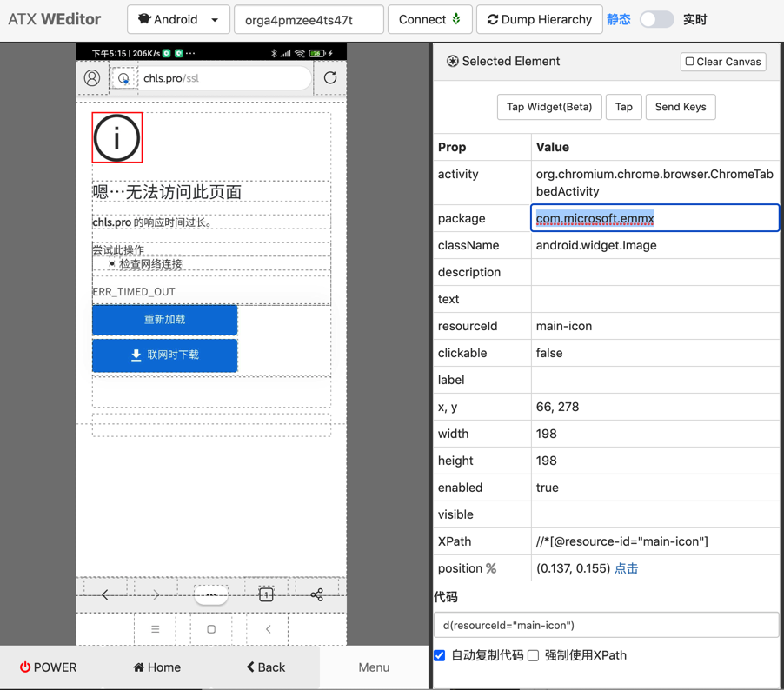This screenshot has height=690, width=784.
Task: Click the 联网时下载 download button
Action: tap(165, 355)
